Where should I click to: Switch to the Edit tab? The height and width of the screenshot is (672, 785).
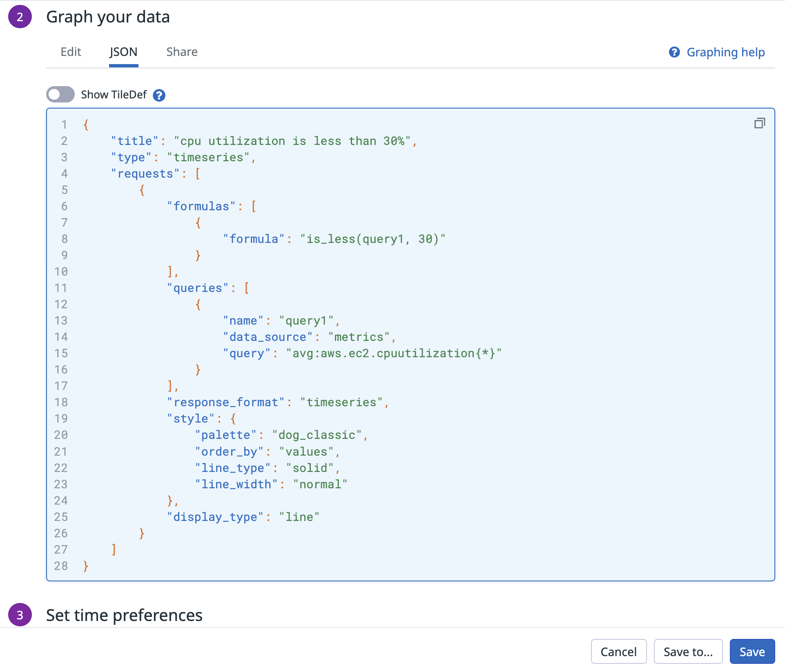(71, 52)
